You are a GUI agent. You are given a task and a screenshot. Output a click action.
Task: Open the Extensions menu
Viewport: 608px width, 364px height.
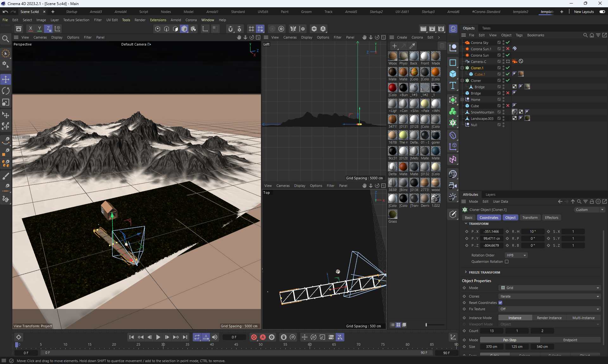158,20
